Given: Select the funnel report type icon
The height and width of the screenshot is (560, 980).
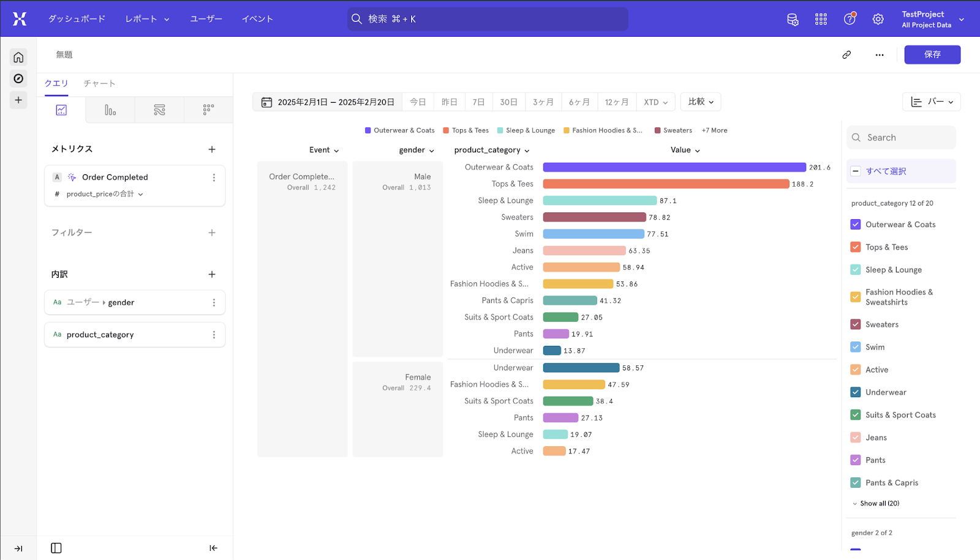Looking at the screenshot, I should (x=110, y=110).
